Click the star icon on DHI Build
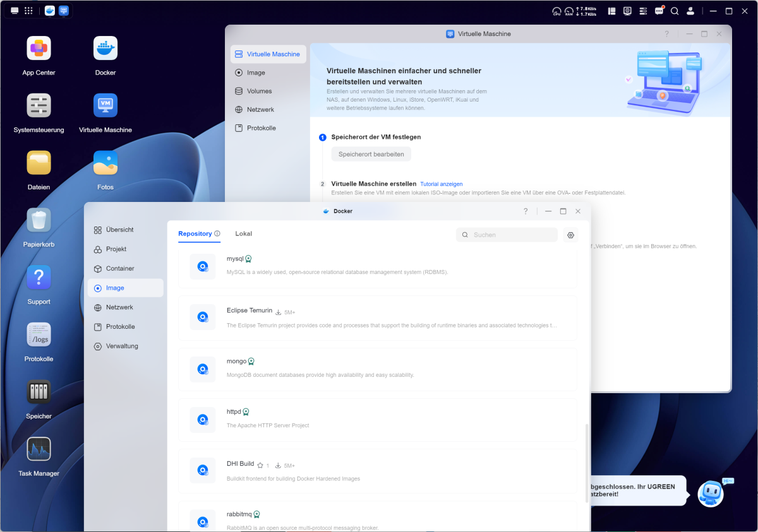Screen dimensions: 758x532 [x=260, y=466]
